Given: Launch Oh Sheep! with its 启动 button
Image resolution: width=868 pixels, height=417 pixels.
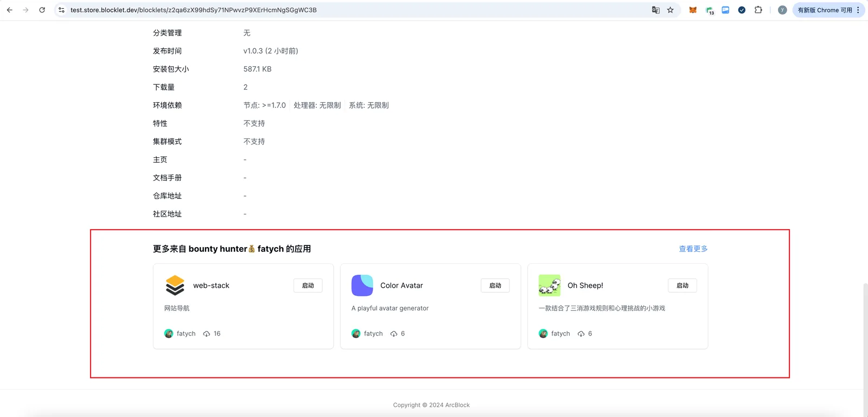Looking at the screenshot, I should pyautogui.click(x=682, y=286).
